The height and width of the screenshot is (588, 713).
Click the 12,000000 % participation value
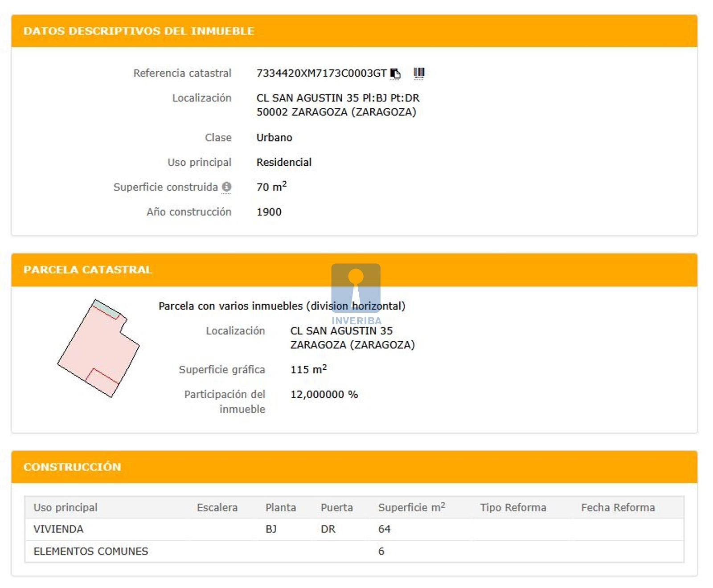coord(324,395)
